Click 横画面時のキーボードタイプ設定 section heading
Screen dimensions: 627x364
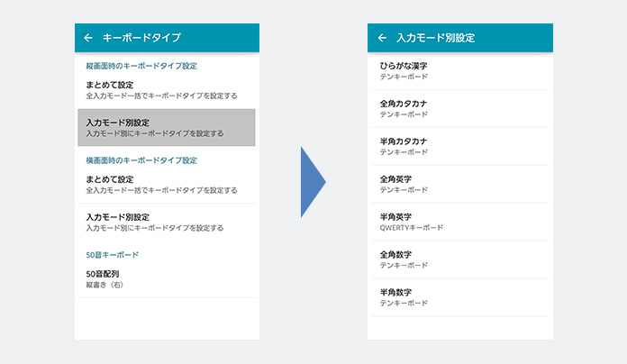(141, 160)
